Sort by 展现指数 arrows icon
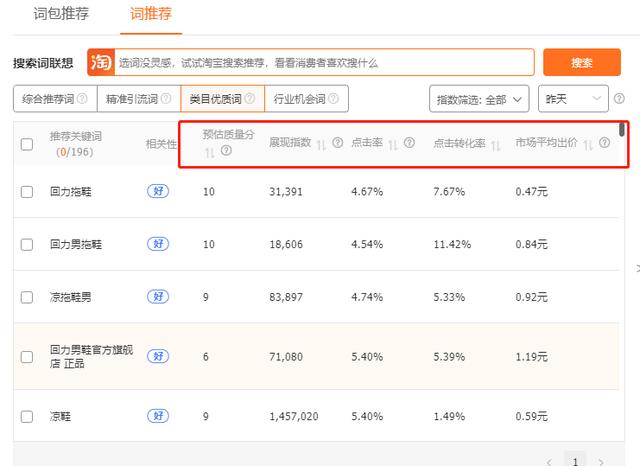This screenshot has height=466, width=640. coord(321,144)
